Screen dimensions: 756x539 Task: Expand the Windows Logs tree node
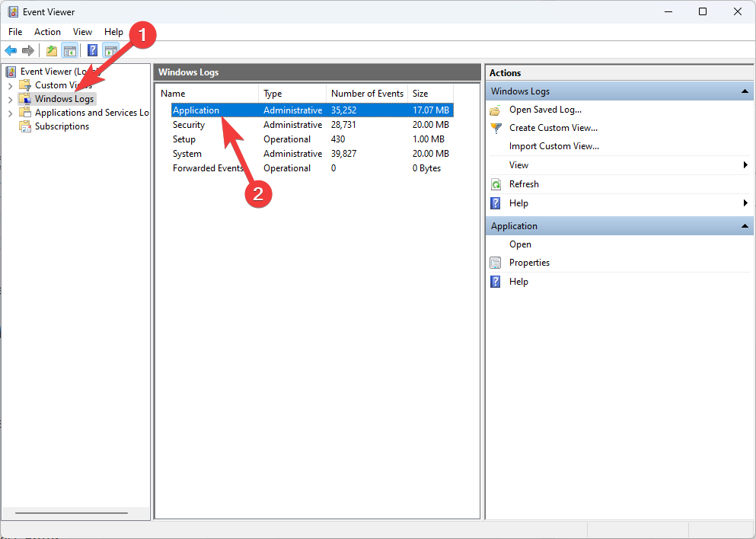tap(10, 99)
